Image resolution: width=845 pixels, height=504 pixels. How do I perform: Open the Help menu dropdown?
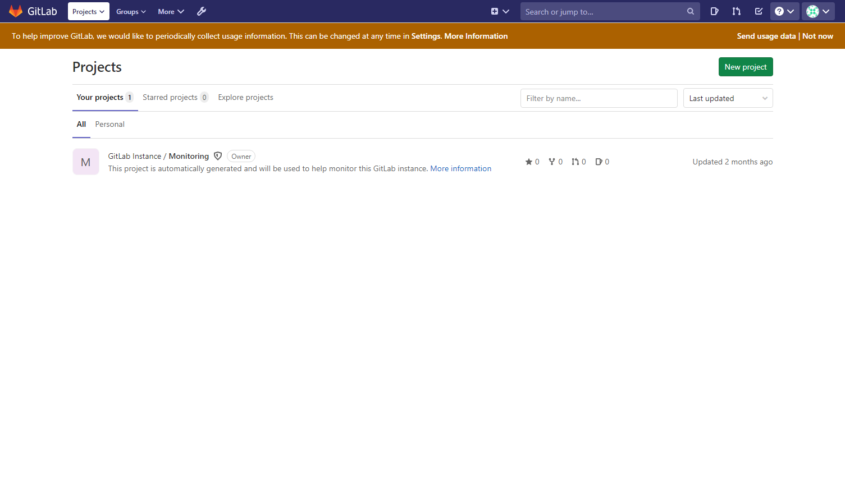click(784, 11)
